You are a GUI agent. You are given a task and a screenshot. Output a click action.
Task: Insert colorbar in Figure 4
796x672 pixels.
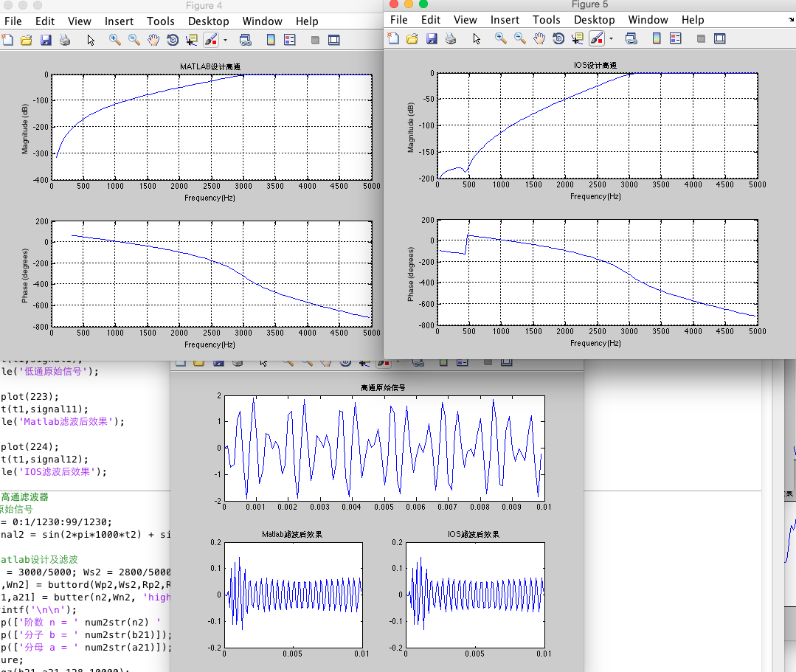click(271, 40)
